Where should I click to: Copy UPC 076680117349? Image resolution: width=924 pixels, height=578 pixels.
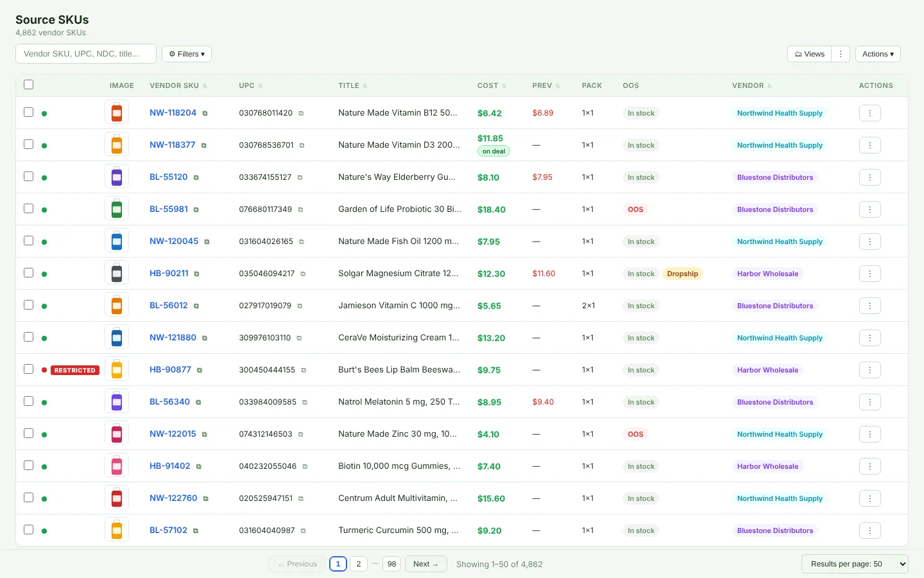pyautogui.click(x=300, y=209)
